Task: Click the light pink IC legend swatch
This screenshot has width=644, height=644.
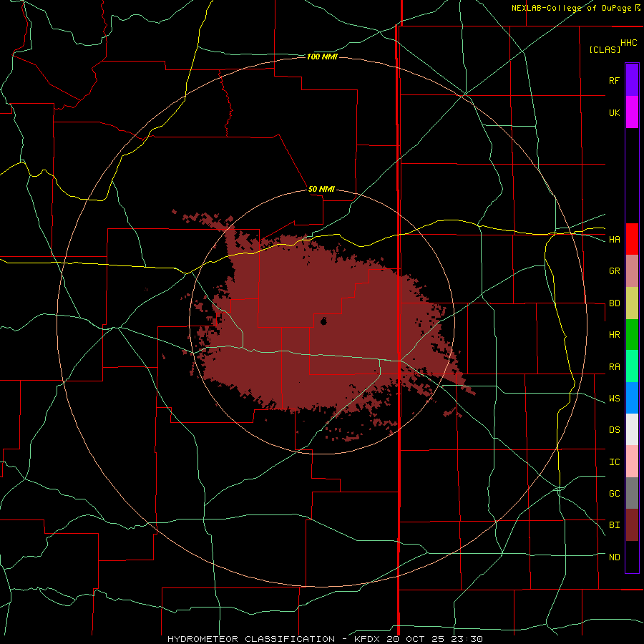Action: pyautogui.click(x=632, y=462)
